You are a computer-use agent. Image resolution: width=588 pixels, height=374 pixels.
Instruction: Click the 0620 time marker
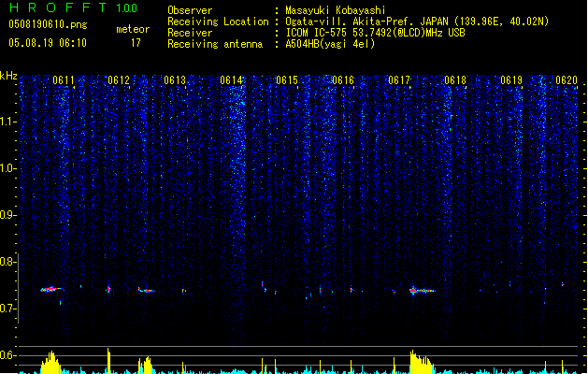point(566,80)
